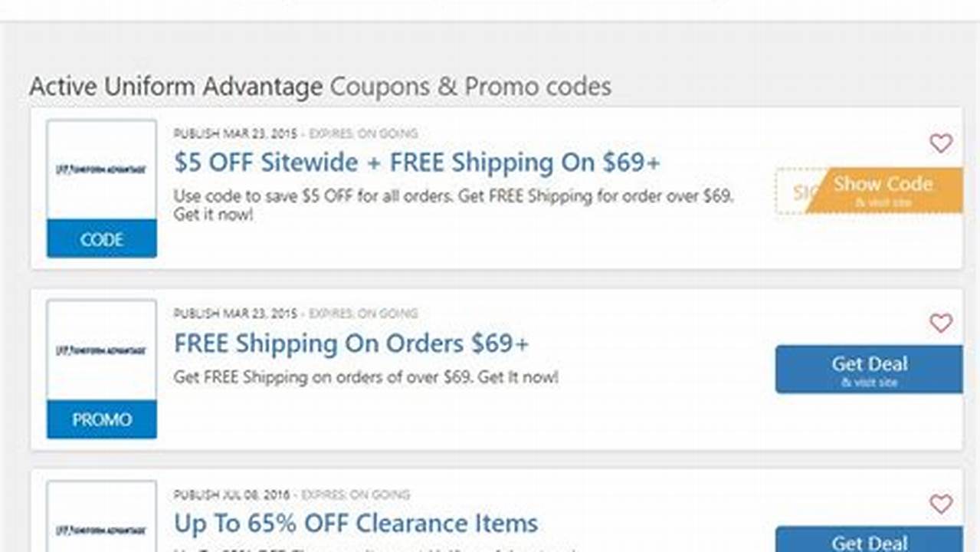The width and height of the screenshot is (980, 552).
Task: Open the Active Uniform Advantage Coupons heading
Action: [320, 87]
